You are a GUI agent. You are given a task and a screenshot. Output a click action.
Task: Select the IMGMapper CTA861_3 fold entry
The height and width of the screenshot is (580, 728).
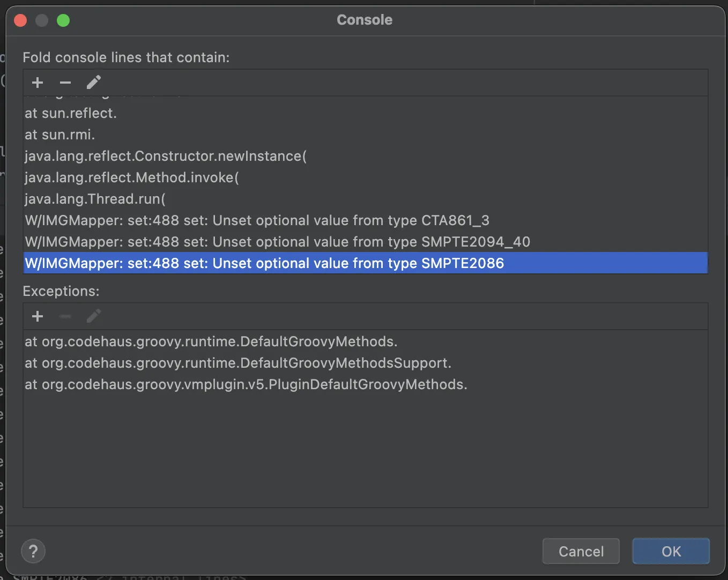[x=257, y=220]
